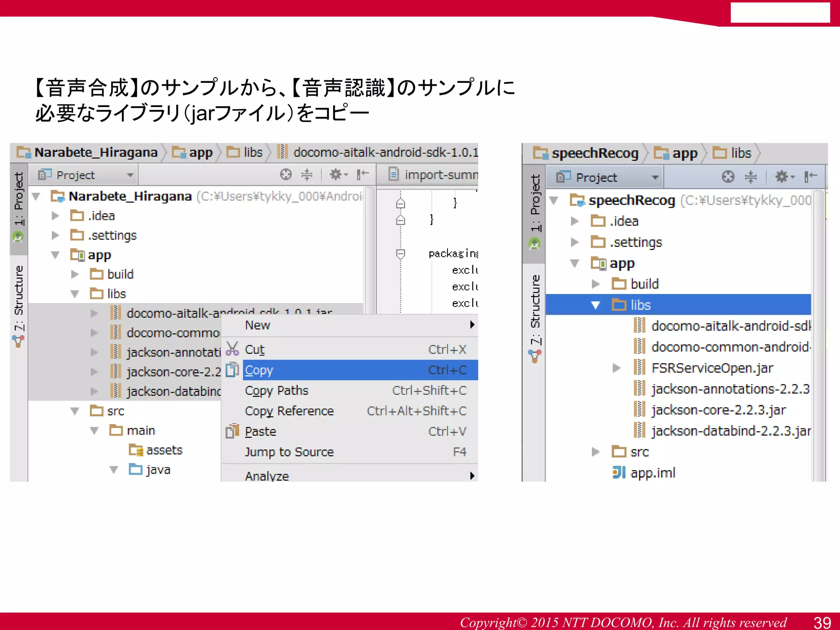Expand the .settings folder in Narabete_Hiragana tree
This screenshot has width=840, height=630.
[55, 235]
